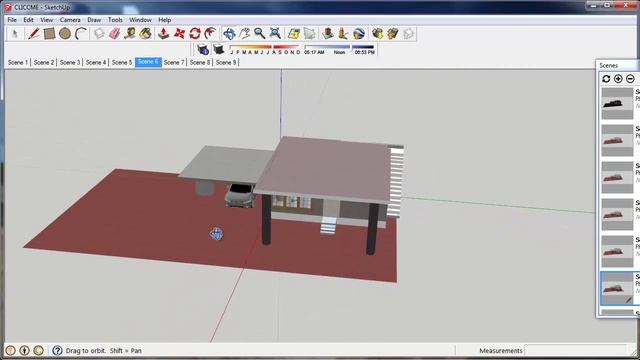Click the Toggle Terrain icon
The width and height of the screenshot is (640, 360).
point(309,34)
